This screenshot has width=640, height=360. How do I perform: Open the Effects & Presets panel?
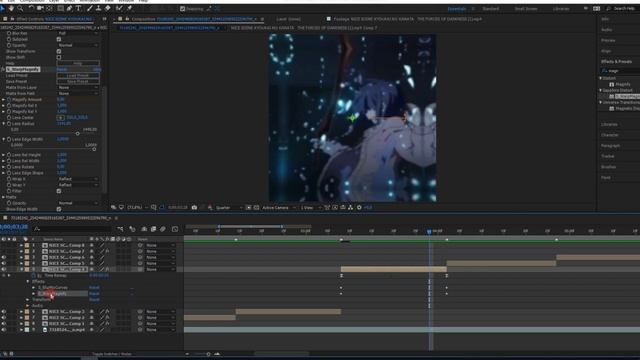tap(616, 62)
